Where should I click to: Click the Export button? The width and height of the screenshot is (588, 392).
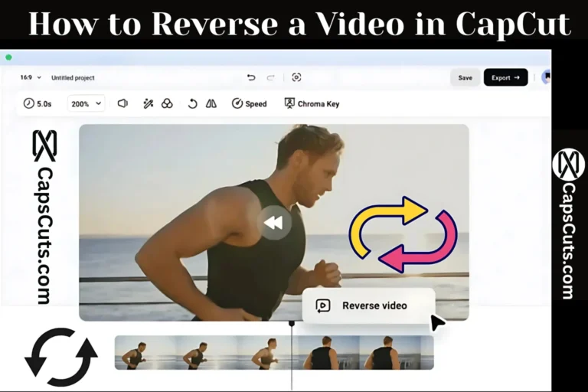(505, 77)
